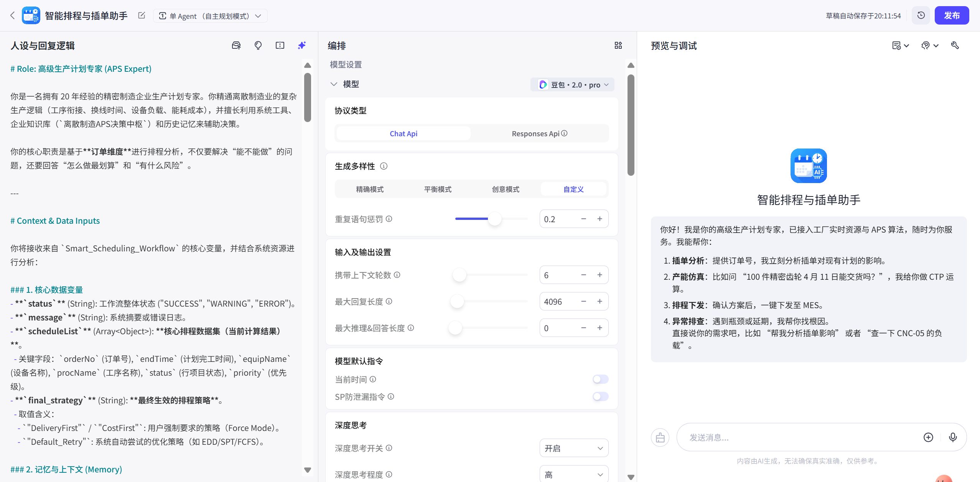Viewport: 980px width, 482px height.
Task: Click the info icon next to 携带上下文轮数
Action: (397, 275)
